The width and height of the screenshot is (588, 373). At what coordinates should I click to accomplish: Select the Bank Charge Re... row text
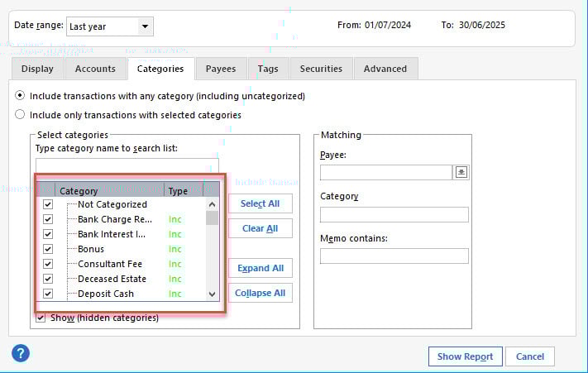click(x=115, y=219)
